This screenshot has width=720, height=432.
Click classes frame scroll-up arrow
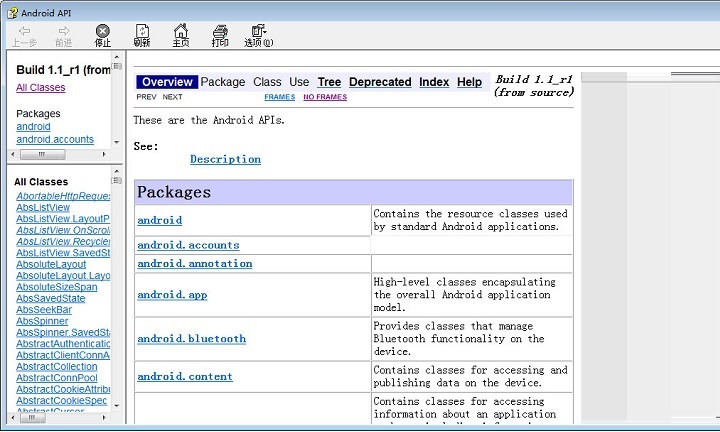[117, 171]
